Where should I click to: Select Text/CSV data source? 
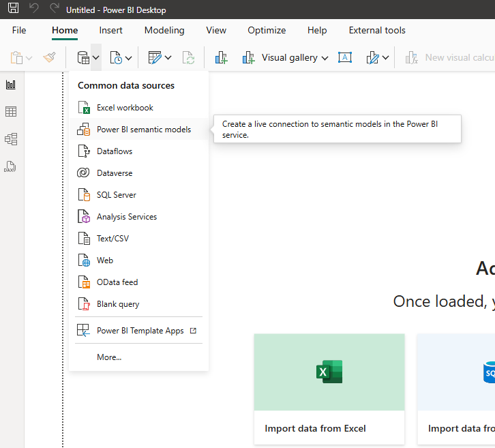click(x=138, y=239)
